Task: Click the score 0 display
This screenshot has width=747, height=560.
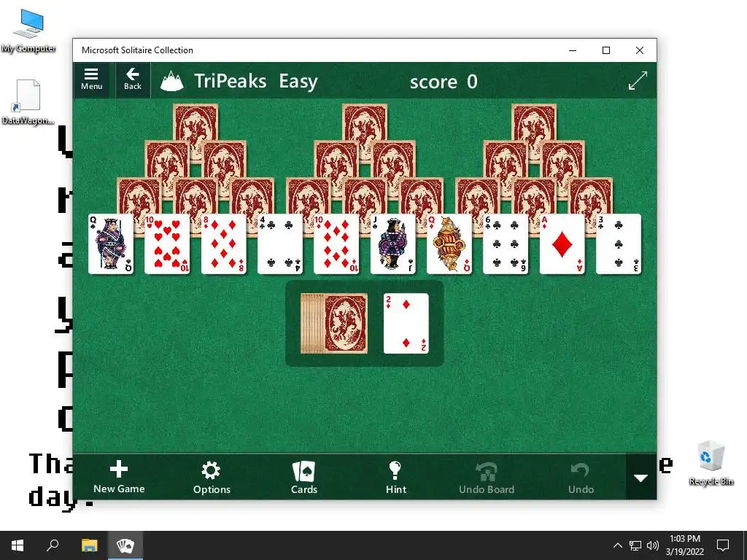Action: point(444,82)
